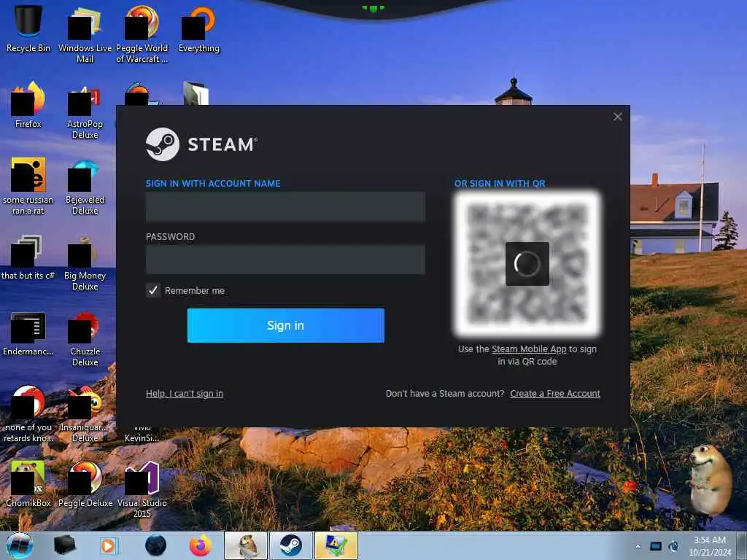Switch to the hamster app in the taskbar
The image size is (747, 560).
[245, 545]
